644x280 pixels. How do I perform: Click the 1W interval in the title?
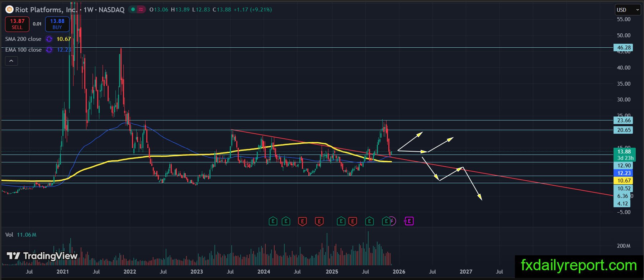point(88,10)
